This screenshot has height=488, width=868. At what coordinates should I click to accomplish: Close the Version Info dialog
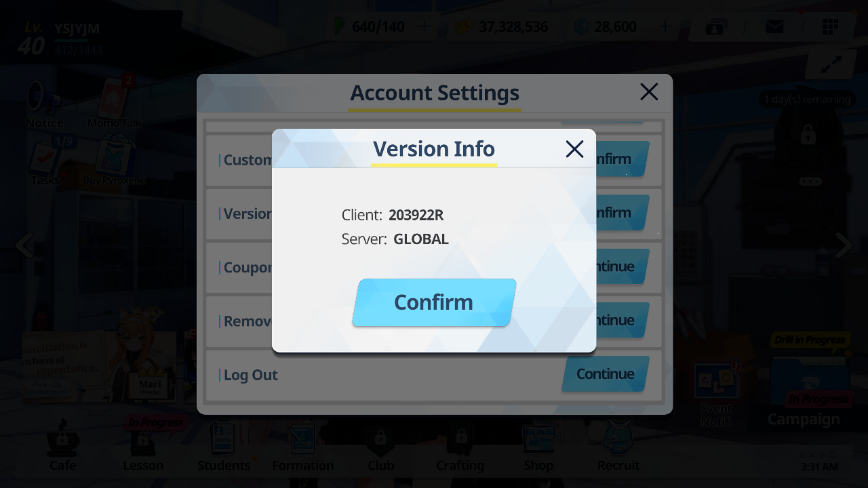[574, 149]
